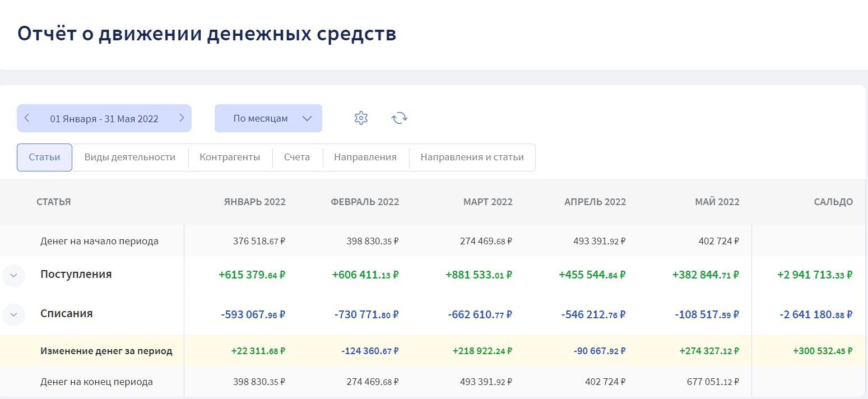This screenshot has width=868, height=399.
Task: Go to previous date period arrow
Action: (x=27, y=118)
